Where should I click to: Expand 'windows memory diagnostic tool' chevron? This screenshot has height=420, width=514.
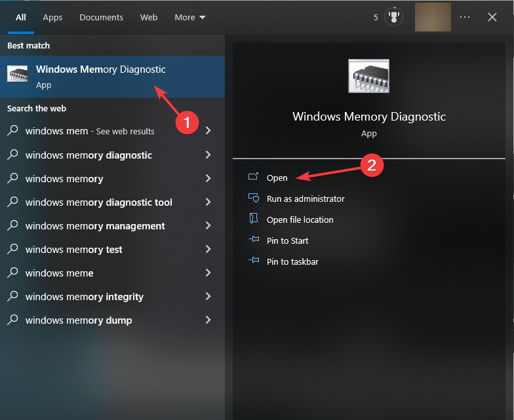point(208,202)
